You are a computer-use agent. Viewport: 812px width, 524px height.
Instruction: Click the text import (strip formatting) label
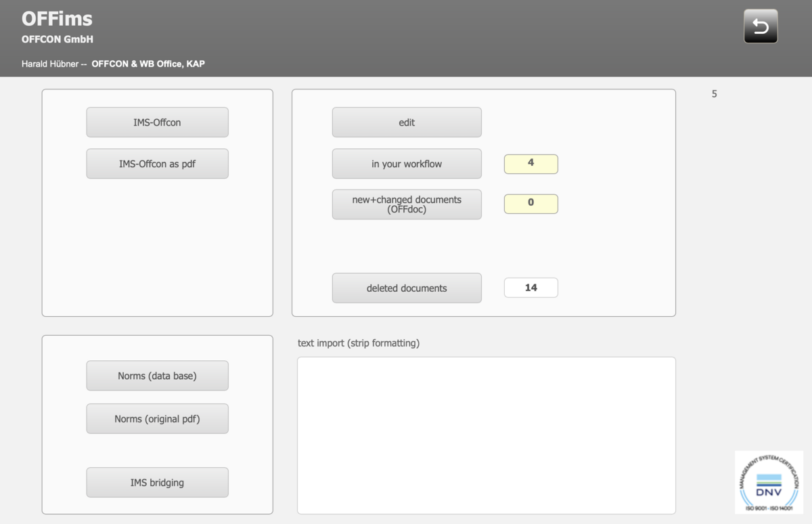point(359,343)
